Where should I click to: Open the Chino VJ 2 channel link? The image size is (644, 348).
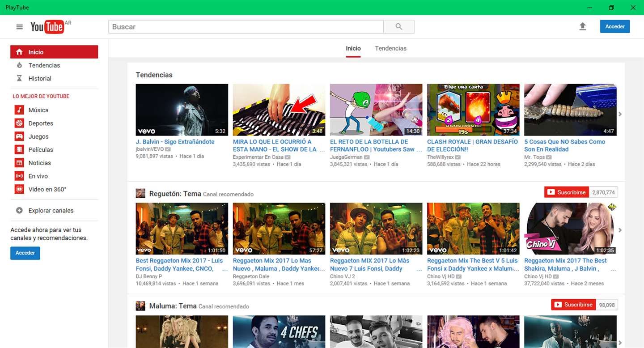(343, 276)
